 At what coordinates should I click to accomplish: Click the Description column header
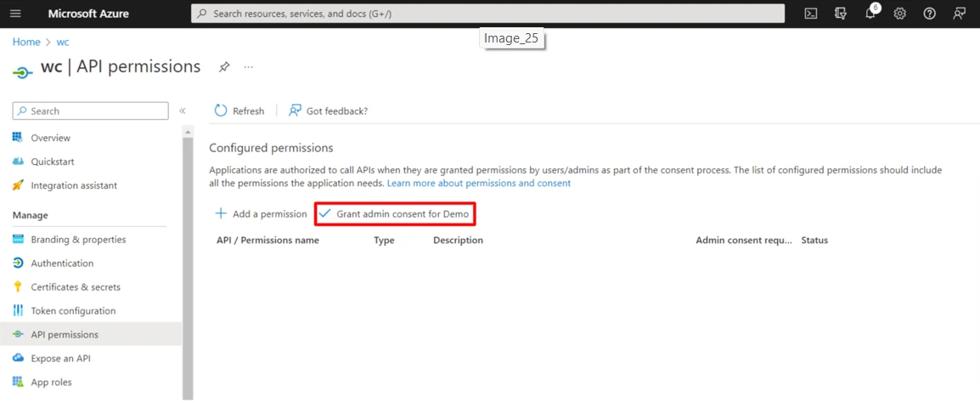pos(458,240)
